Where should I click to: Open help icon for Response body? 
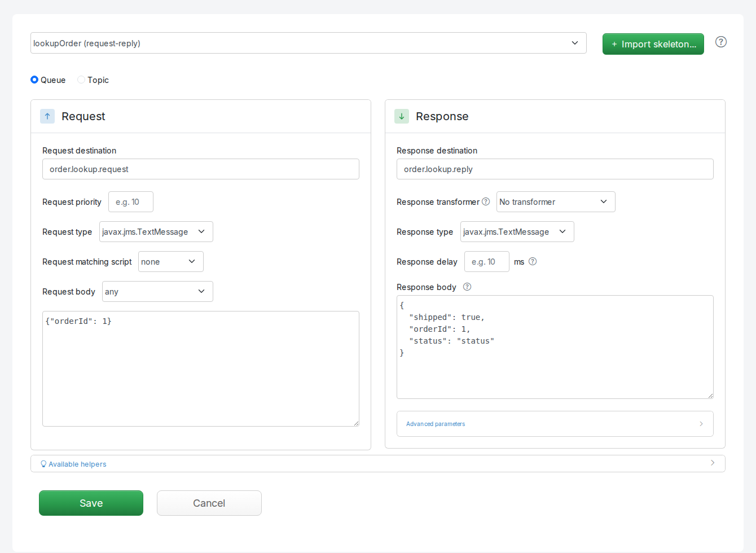[x=467, y=287]
